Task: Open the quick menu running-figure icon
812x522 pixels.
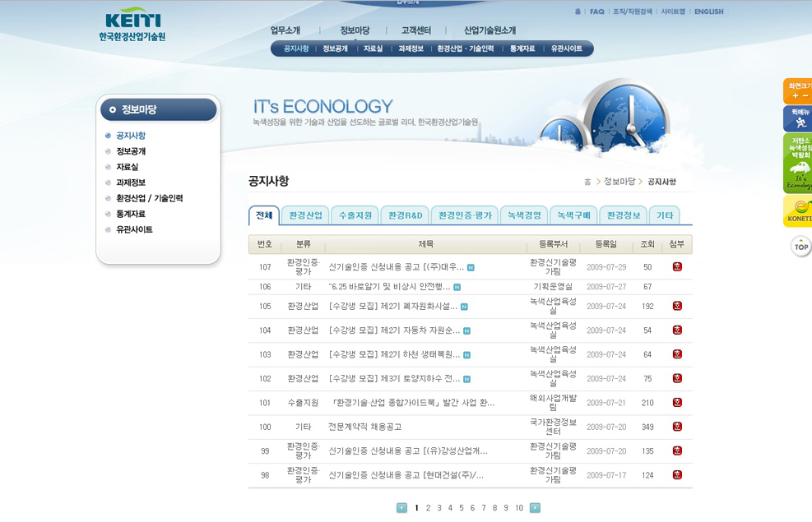Action: (x=798, y=118)
